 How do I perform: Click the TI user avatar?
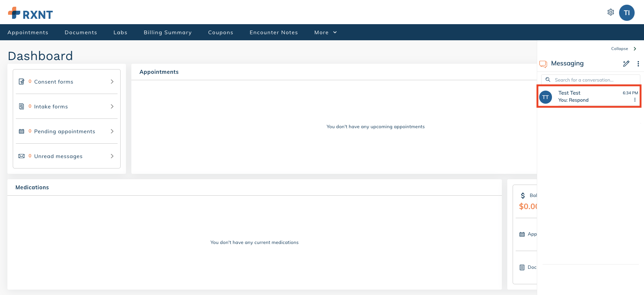click(627, 13)
